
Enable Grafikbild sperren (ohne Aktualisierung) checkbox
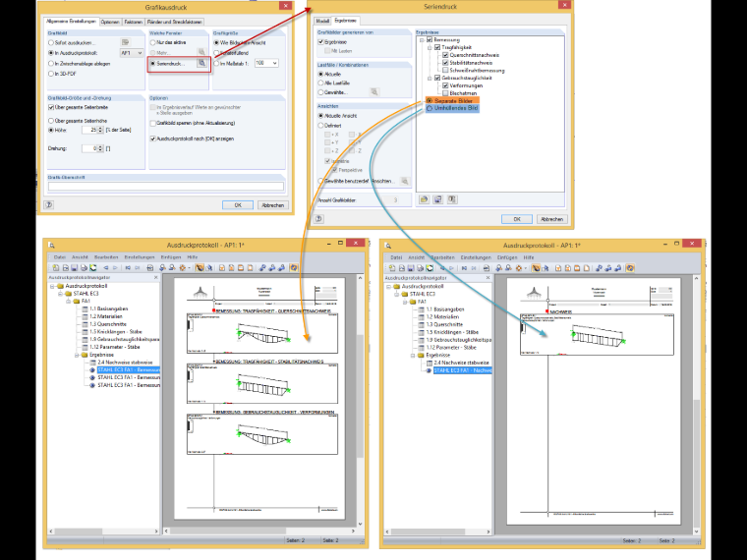[x=153, y=123]
